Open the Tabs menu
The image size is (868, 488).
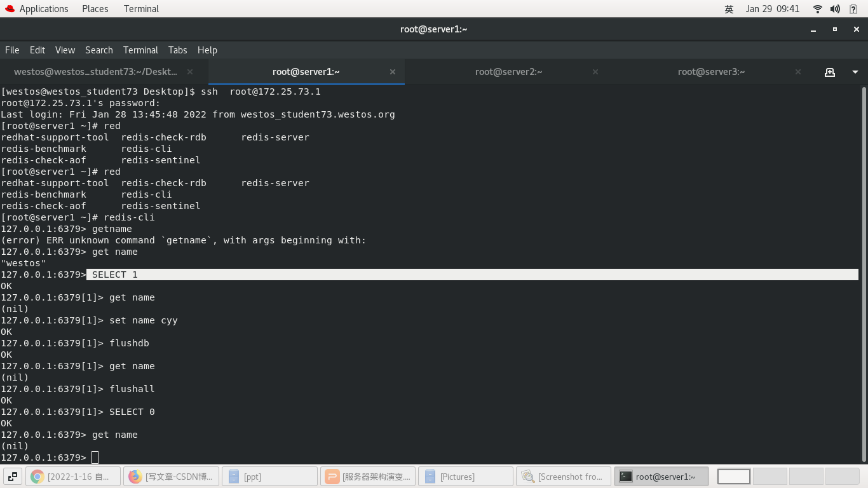tap(178, 50)
